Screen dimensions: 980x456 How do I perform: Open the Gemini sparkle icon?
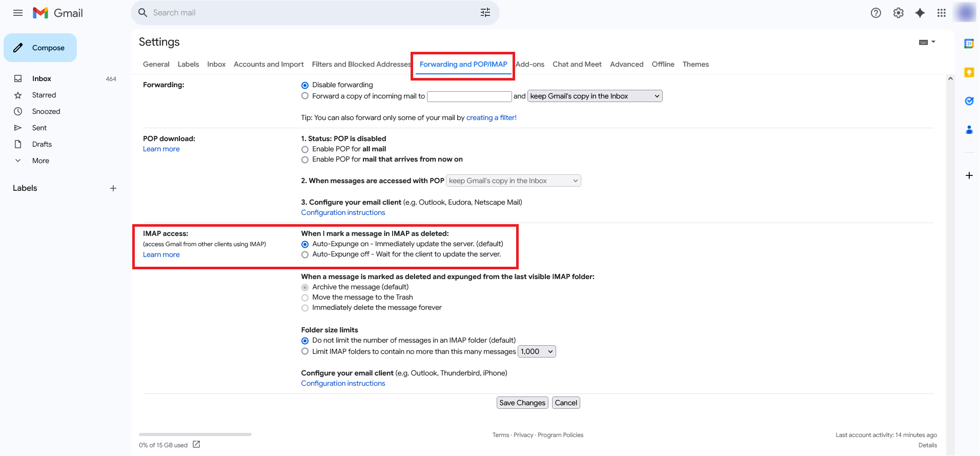pyautogui.click(x=920, y=13)
